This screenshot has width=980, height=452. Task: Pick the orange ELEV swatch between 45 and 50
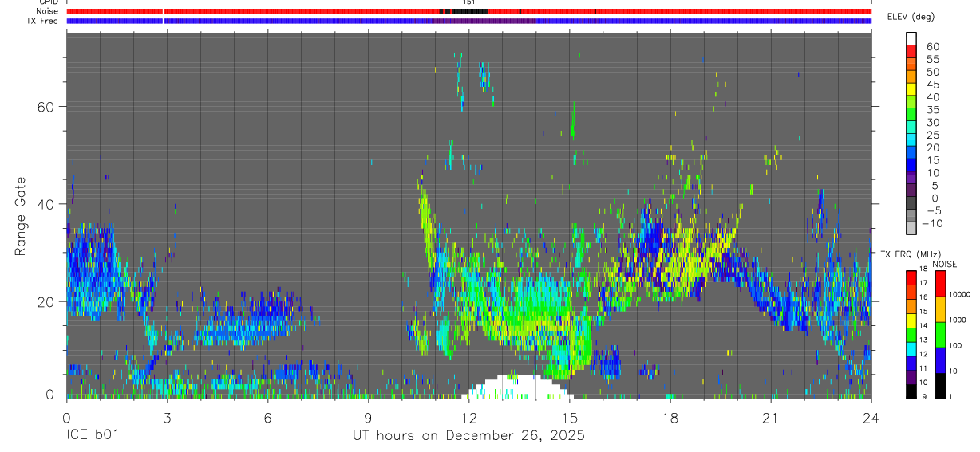(911, 77)
